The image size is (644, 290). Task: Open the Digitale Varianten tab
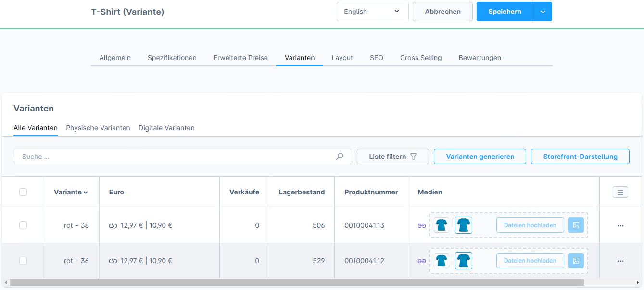(x=166, y=128)
